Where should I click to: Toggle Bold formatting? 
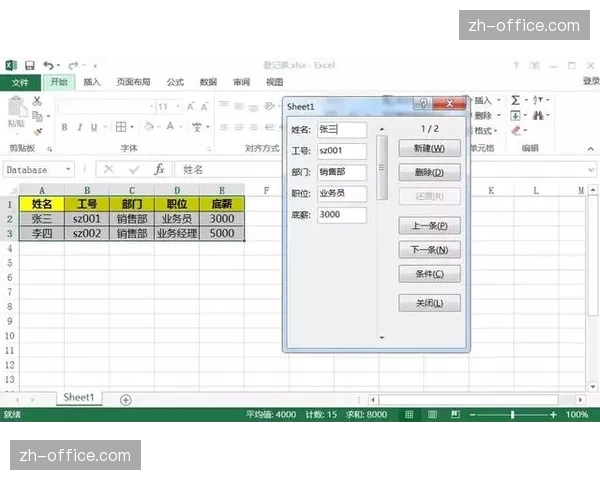click(x=64, y=127)
